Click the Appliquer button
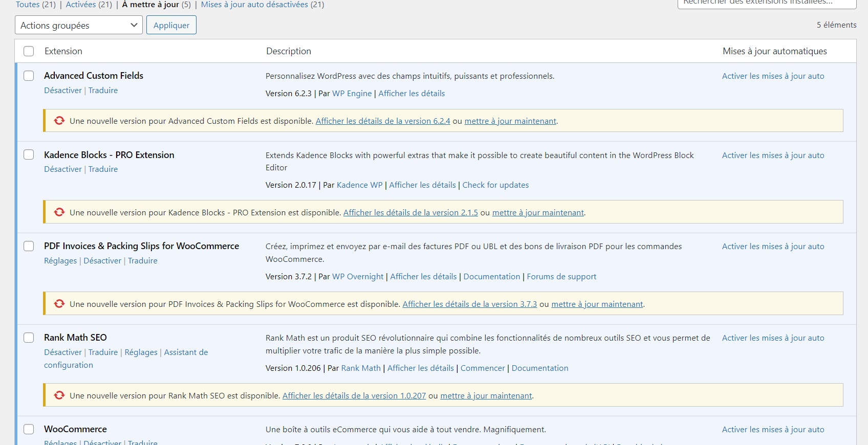This screenshot has width=868, height=445. [x=171, y=25]
